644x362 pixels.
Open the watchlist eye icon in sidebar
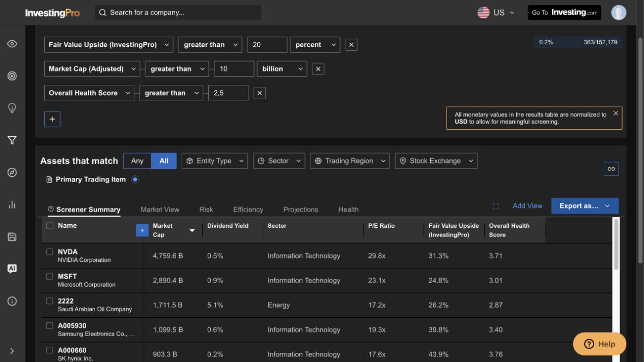point(12,44)
